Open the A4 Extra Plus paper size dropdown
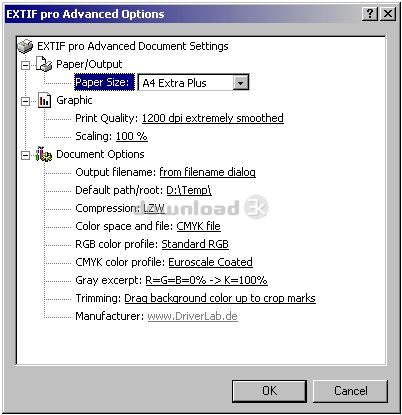The image size is (402, 415). pyautogui.click(x=241, y=83)
